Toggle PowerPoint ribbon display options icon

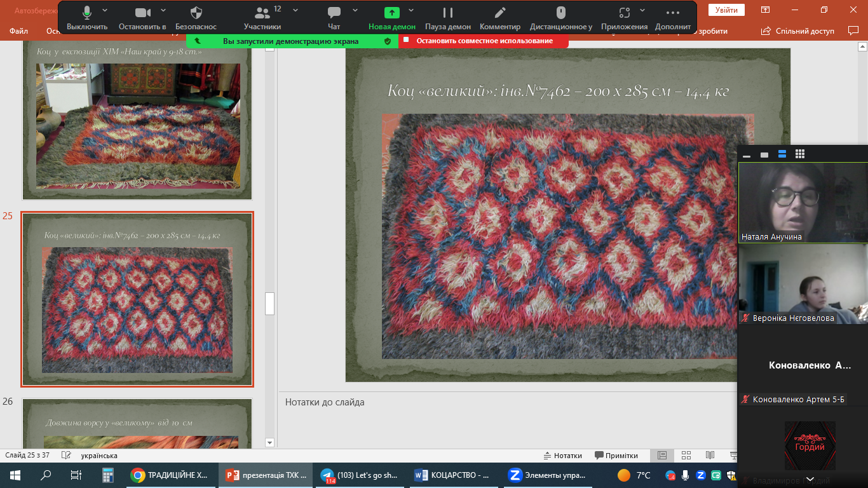tap(766, 10)
